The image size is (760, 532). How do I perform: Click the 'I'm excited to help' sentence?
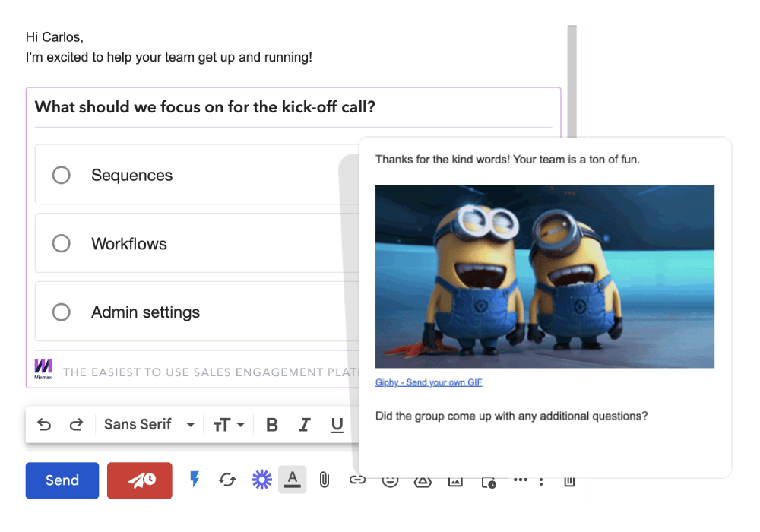click(x=169, y=57)
